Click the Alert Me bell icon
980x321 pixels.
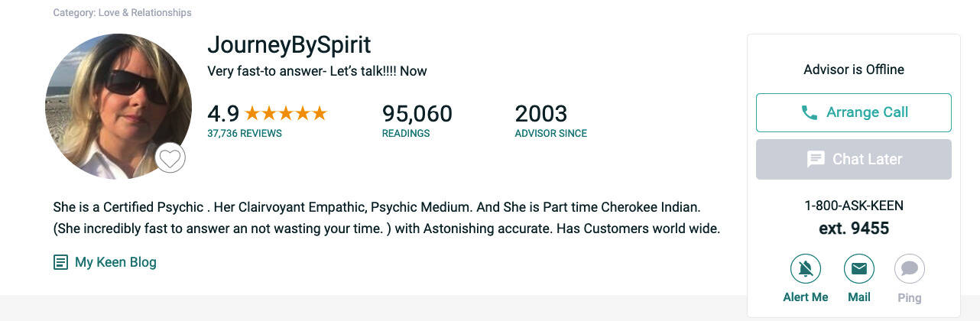806,269
